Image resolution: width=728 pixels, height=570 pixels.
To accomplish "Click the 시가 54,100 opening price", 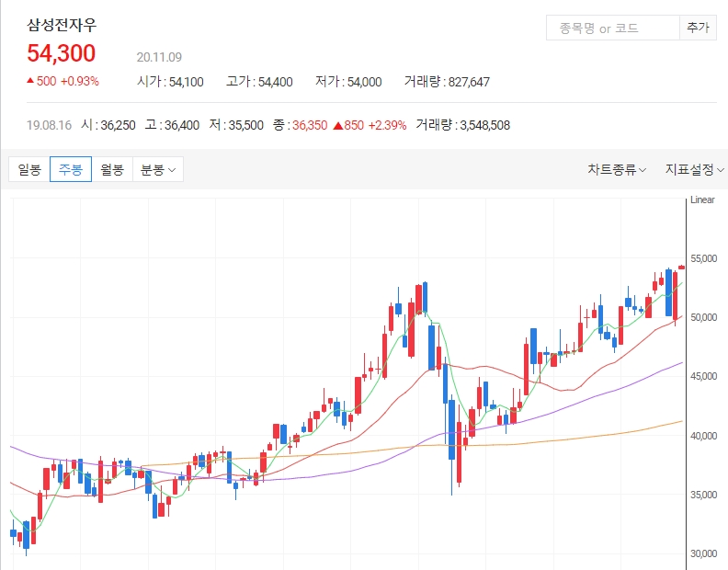I will pos(170,82).
